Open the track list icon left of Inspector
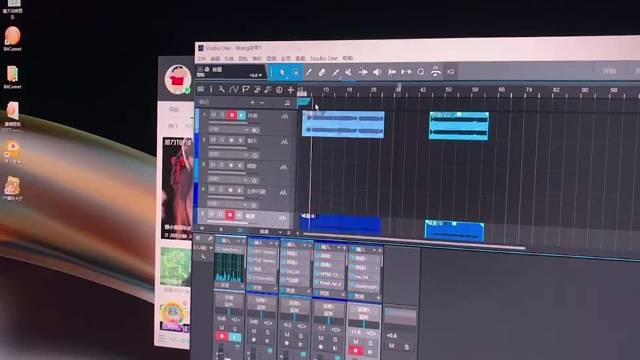Viewport: 640px width, 360px height. 200,89
